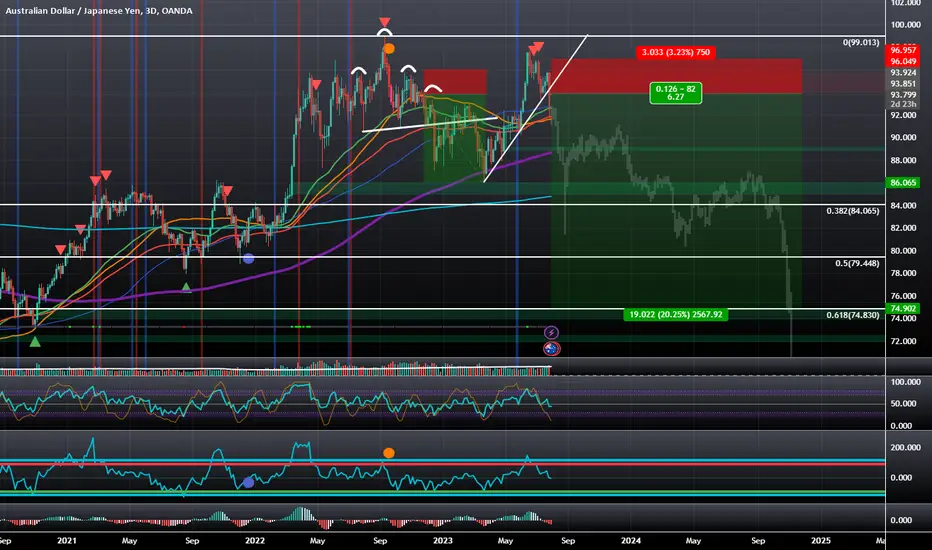Select the 0.618(74.830) Fibonacci level label
The image size is (932, 550).
tap(852, 315)
